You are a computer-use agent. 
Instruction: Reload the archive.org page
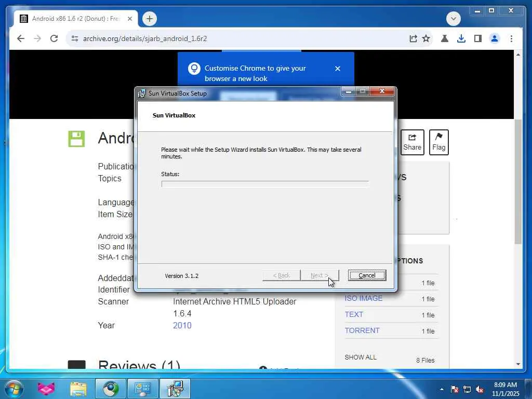54,38
